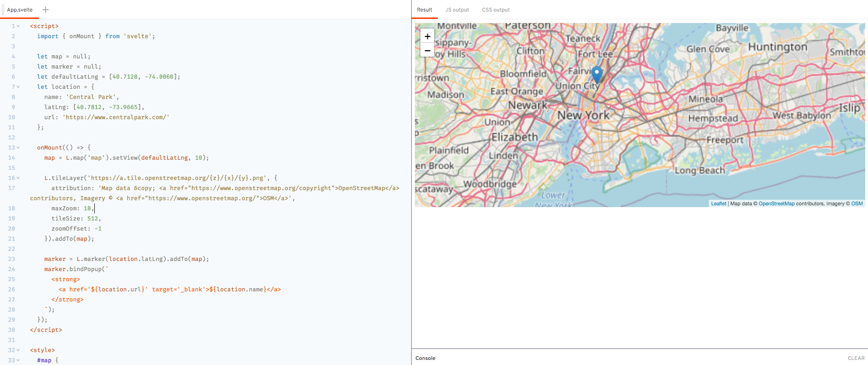Viewport: 868px width, 365px height.
Task: Click the zoomOffset: -1 line
Action: [76, 229]
